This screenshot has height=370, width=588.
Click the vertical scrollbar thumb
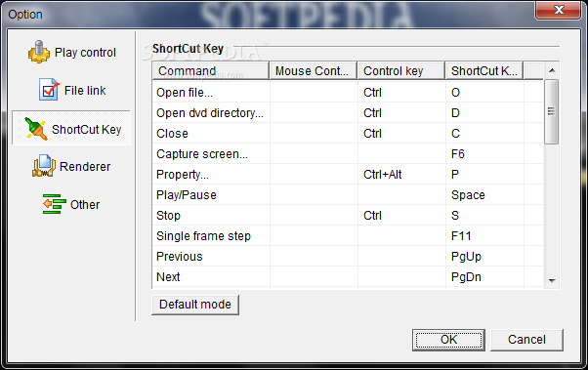tap(551, 111)
